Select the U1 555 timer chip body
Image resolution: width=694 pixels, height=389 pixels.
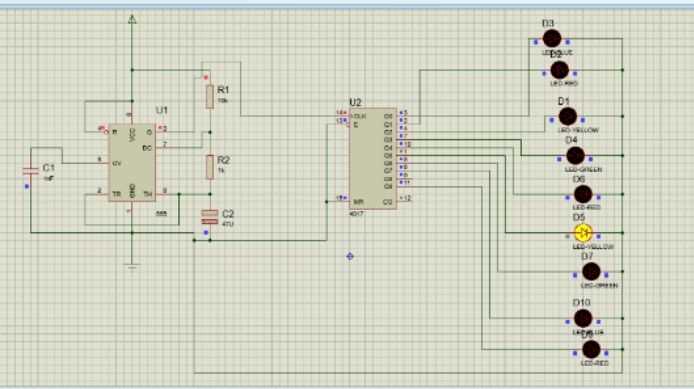tap(132, 162)
